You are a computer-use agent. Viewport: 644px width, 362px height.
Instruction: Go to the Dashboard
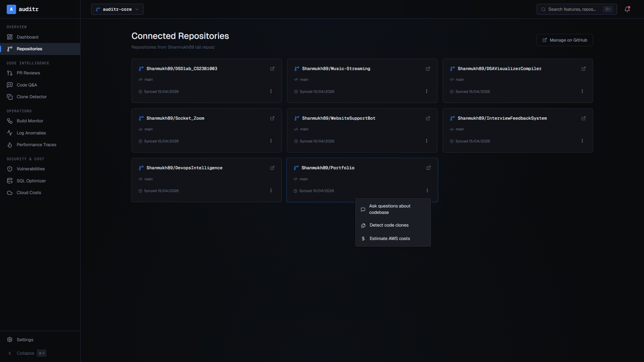(x=27, y=37)
